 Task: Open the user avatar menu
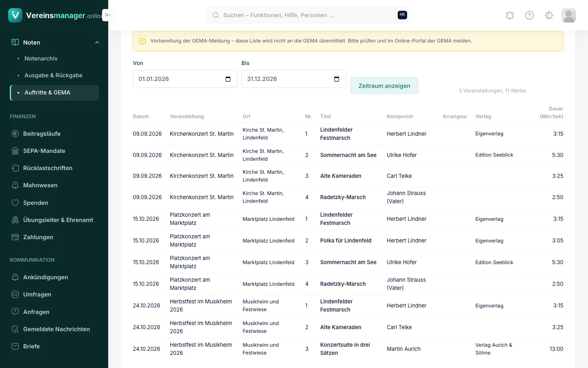pyautogui.click(x=568, y=15)
